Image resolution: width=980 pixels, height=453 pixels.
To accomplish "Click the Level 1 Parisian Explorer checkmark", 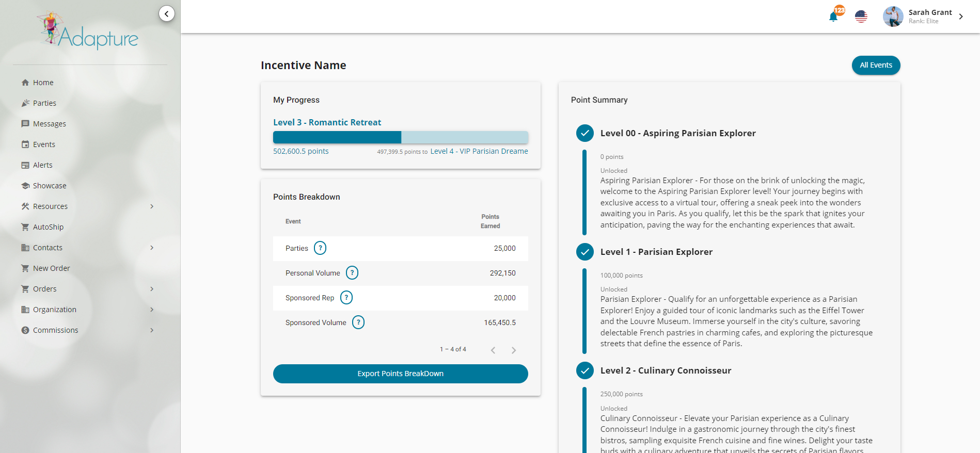I will [584, 252].
